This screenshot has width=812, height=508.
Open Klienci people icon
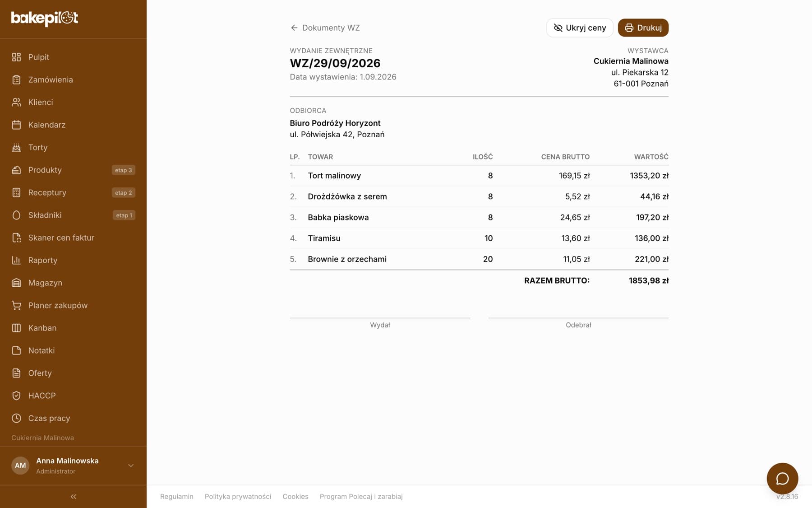(16, 102)
